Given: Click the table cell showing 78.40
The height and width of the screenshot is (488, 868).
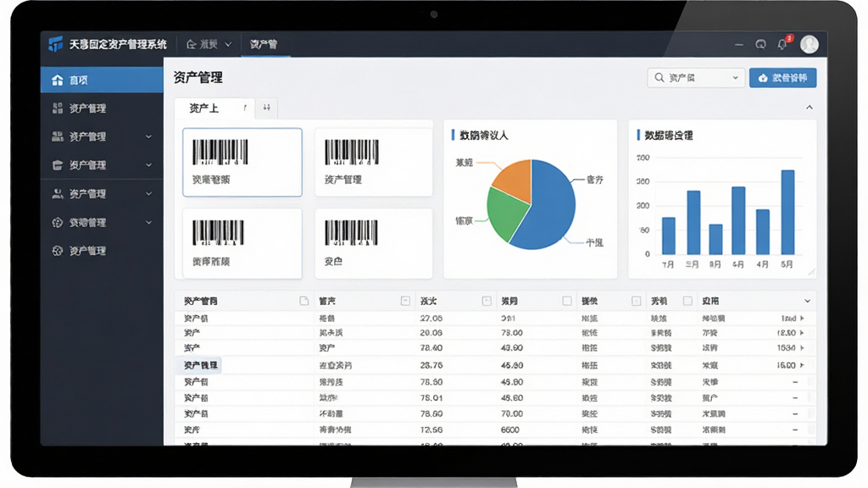Looking at the screenshot, I should pyautogui.click(x=431, y=348).
